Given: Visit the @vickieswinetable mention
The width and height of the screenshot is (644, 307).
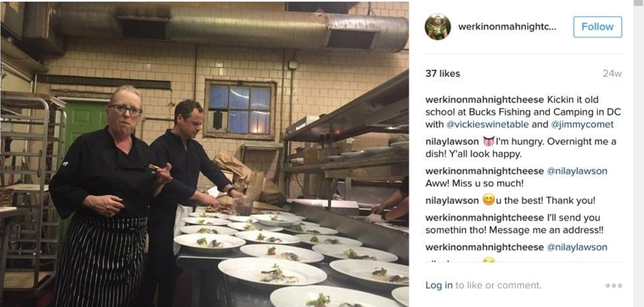Looking at the screenshot, I should [x=487, y=125].
